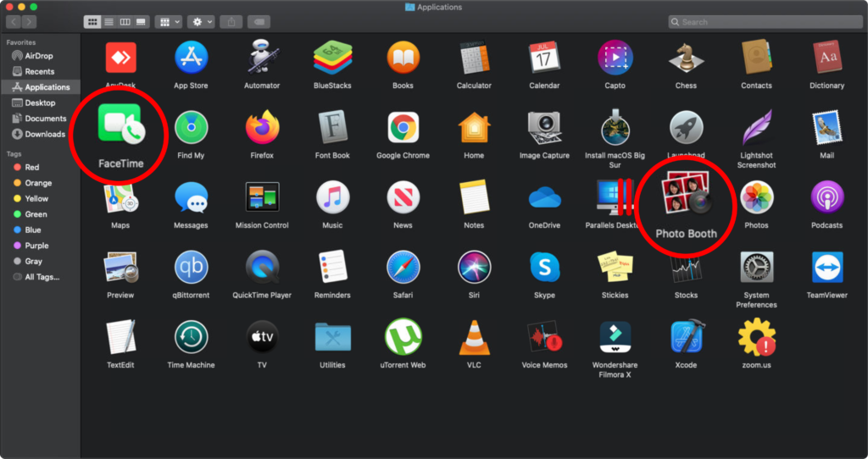
Task: Select the Calendar app icon
Action: 545,58
